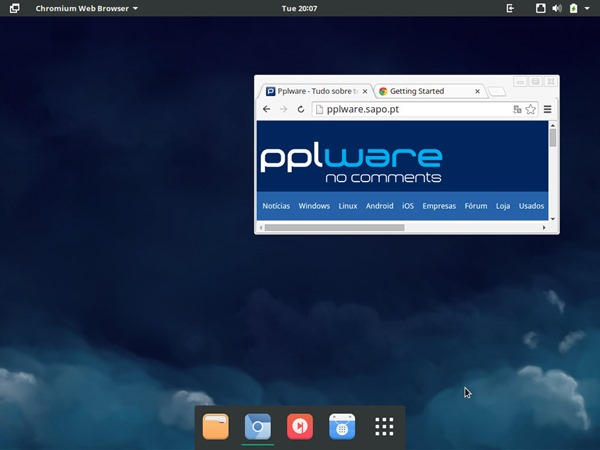
Task: Click the battery status icon
Action: pyautogui.click(x=573, y=8)
